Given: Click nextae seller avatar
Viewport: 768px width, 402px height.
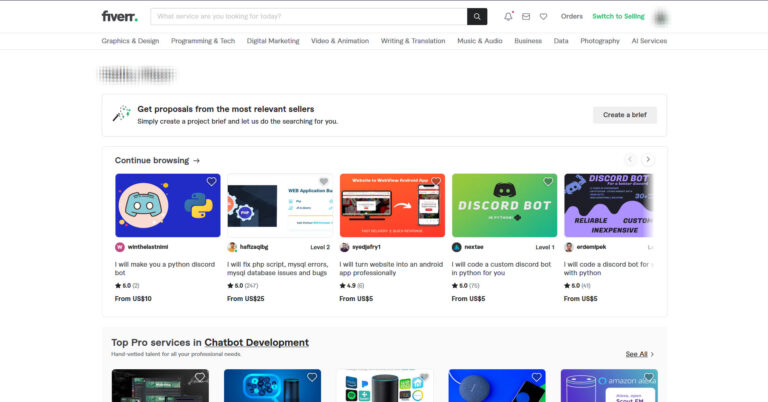Looking at the screenshot, I should (x=456, y=247).
